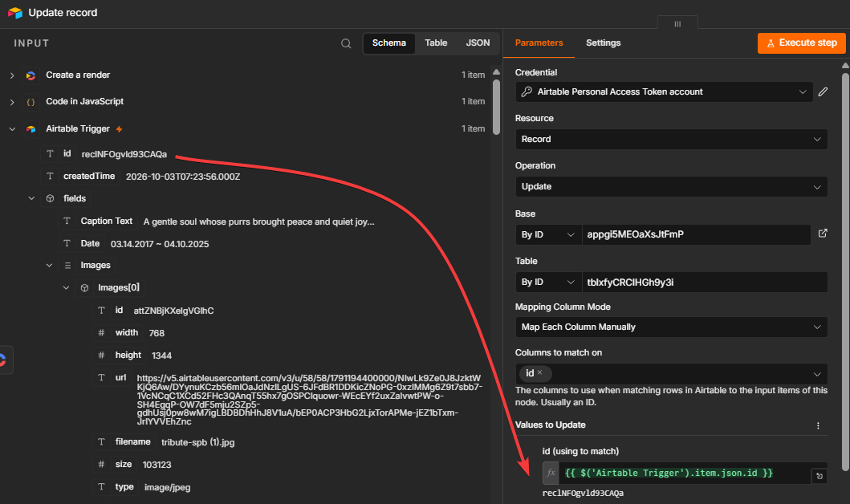Click the text type icon beside createdTime
The width and height of the screenshot is (850, 504).
tap(50, 176)
